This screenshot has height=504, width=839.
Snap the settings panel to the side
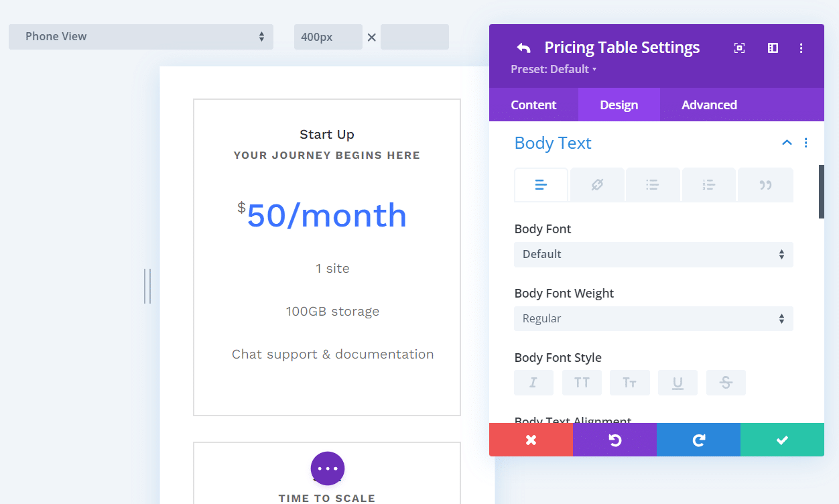click(x=772, y=48)
